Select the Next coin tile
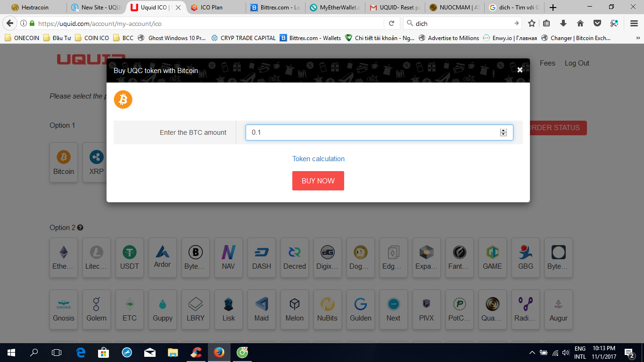This screenshot has height=362, width=644. coord(394,309)
